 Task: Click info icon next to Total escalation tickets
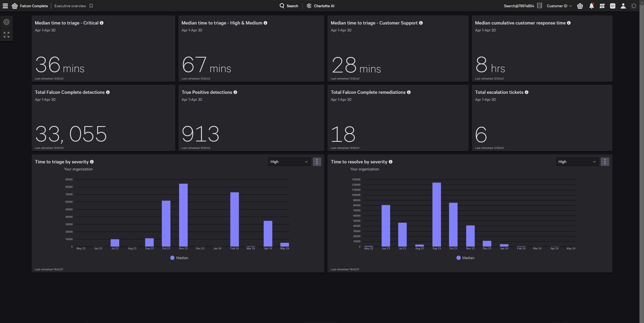527,92
